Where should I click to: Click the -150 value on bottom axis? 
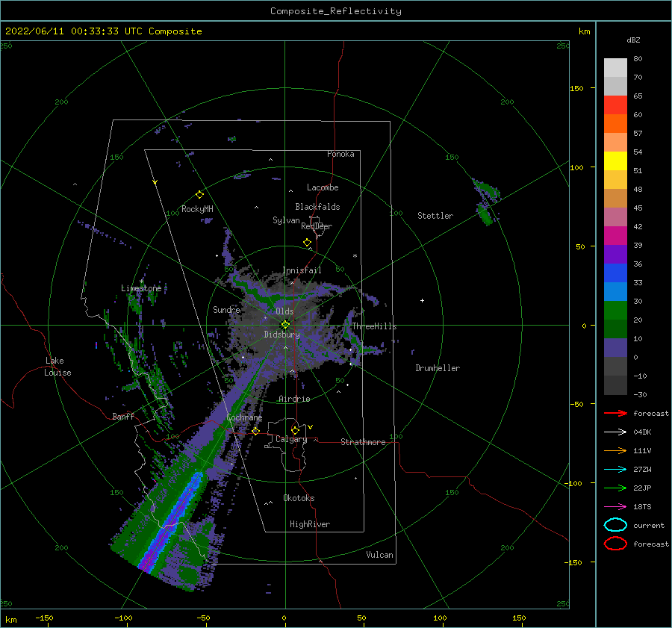pos(44,618)
